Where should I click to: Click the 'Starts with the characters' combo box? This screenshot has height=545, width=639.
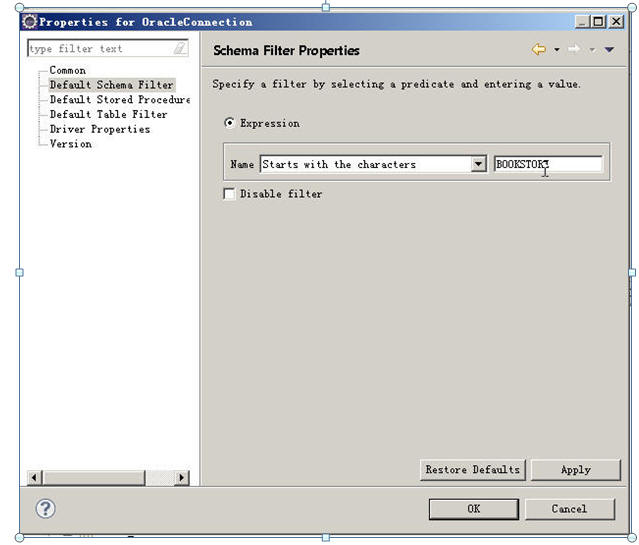click(373, 164)
